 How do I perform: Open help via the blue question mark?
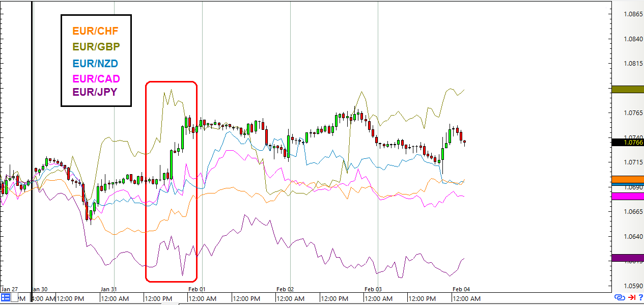pyautogui.click(x=640, y=297)
